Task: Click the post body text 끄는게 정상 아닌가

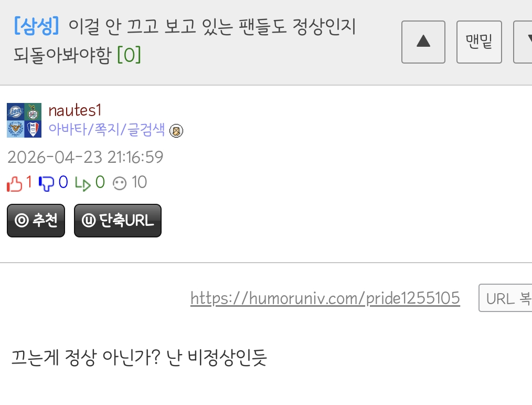Action: click(x=86, y=357)
